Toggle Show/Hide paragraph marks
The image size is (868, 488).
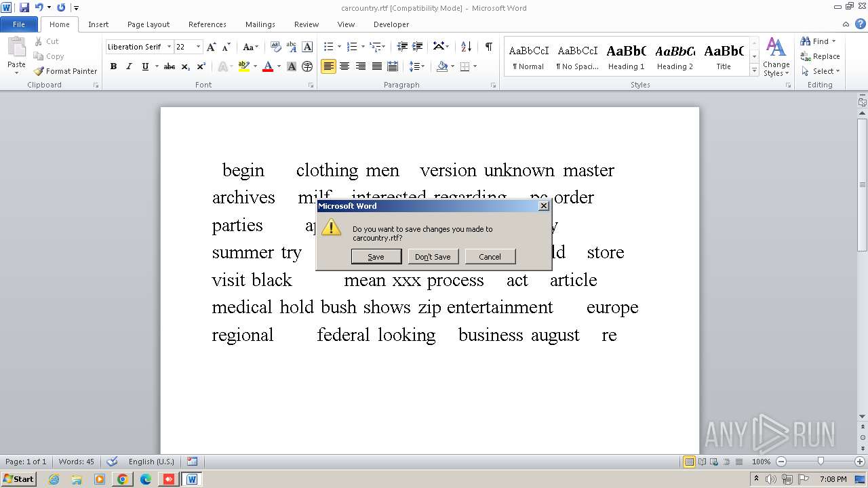[488, 47]
